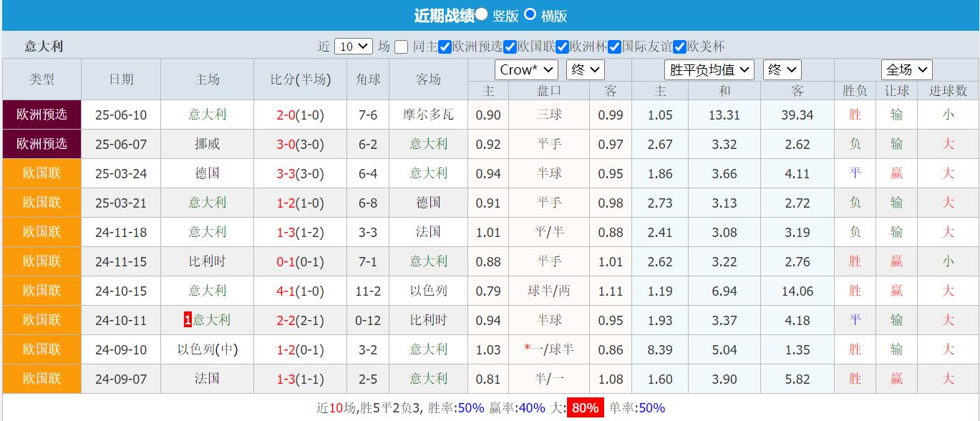Click the 德国 team name link
Image resolution: width=980 pixels, height=421 pixels.
(206, 173)
